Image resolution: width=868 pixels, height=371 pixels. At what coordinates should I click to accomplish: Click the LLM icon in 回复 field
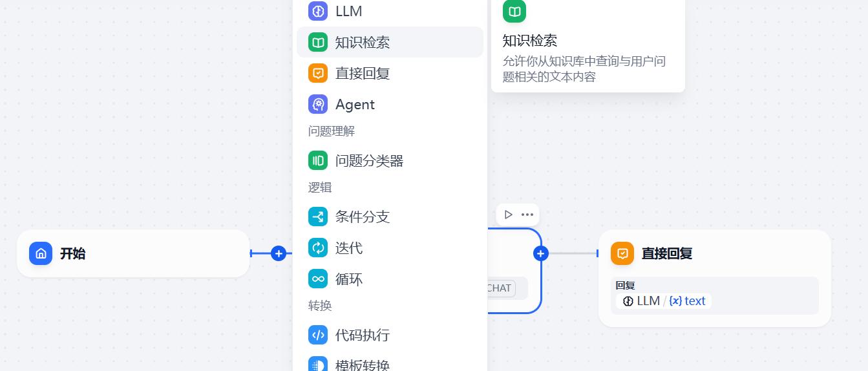628,301
